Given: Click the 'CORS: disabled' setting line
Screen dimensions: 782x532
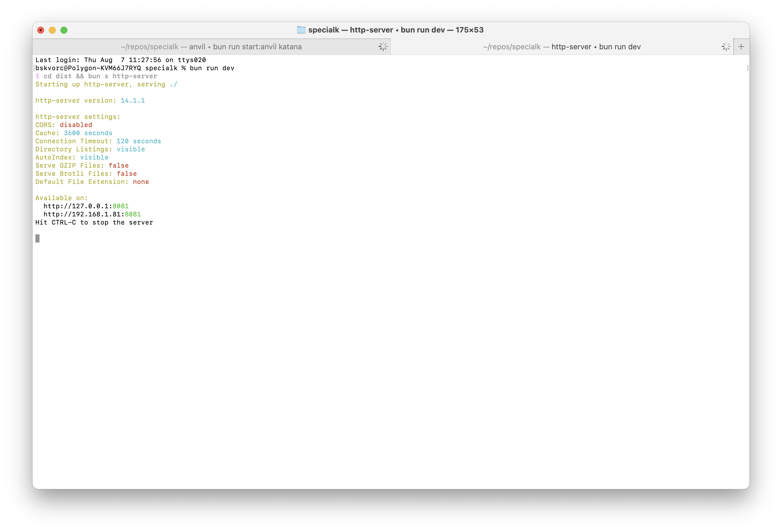Looking at the screenshot, I should tap(64, 125).
